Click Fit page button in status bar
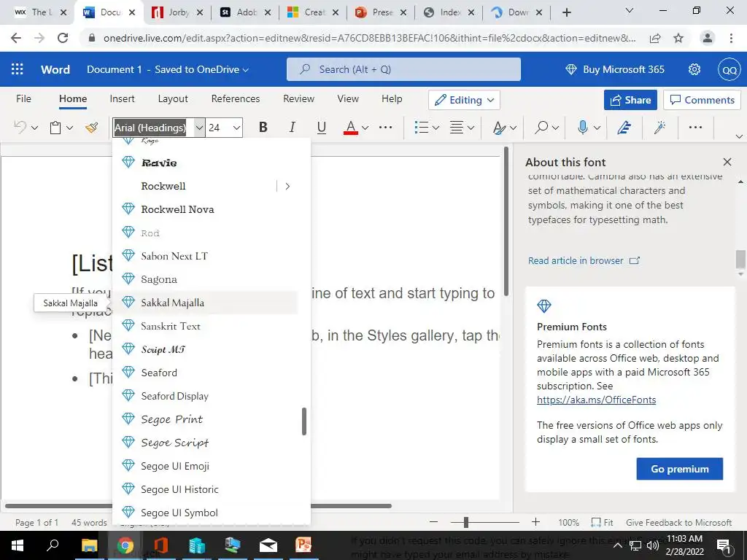 point(602,522)
